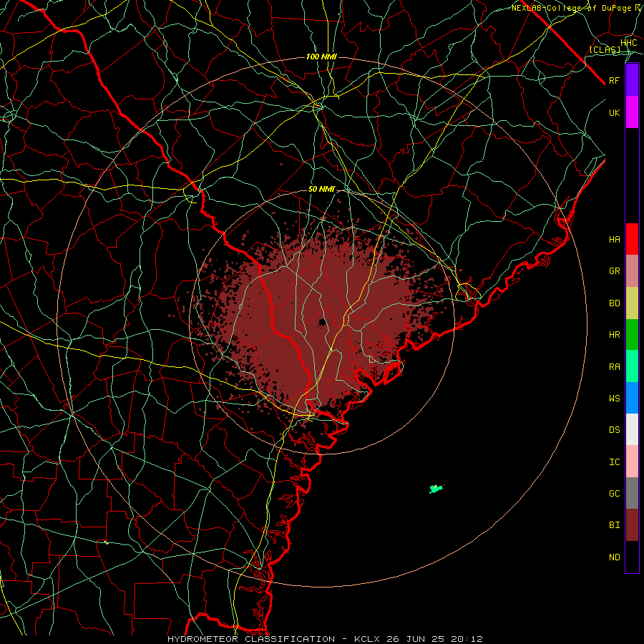644x644 pixels.
Task: Click the IC legend label
Action: 614,462
